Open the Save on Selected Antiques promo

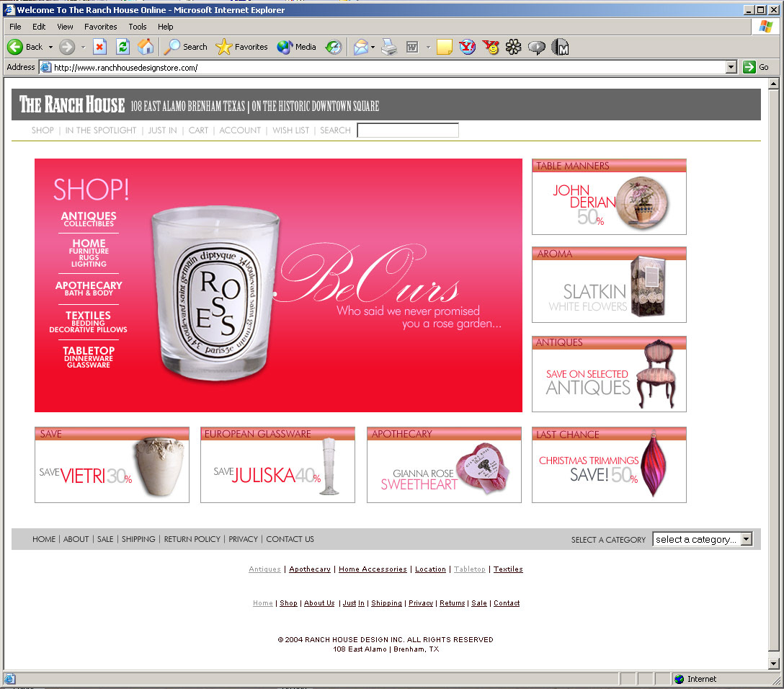pyautogui.click(x=609, y=374)
